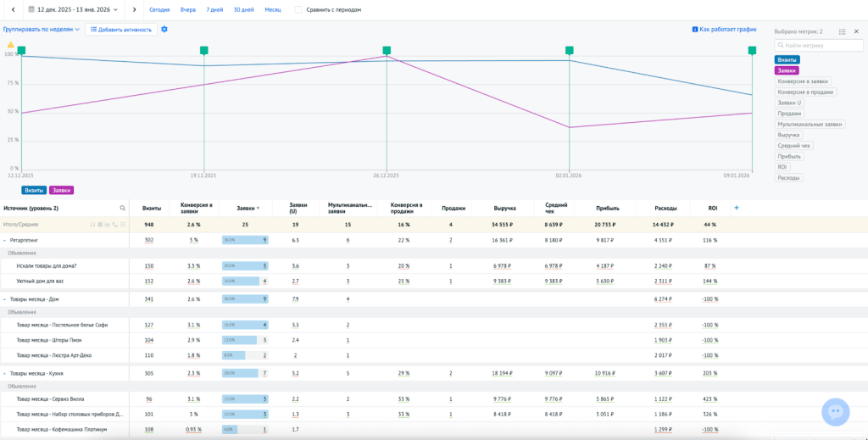
Task: Select the 'Месяц' period preset
Action: click(x=273, y=9)
